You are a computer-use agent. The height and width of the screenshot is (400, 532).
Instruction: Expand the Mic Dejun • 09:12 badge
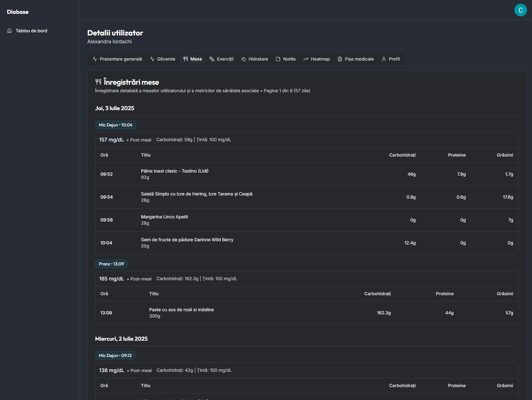click(x=115, y=355)
